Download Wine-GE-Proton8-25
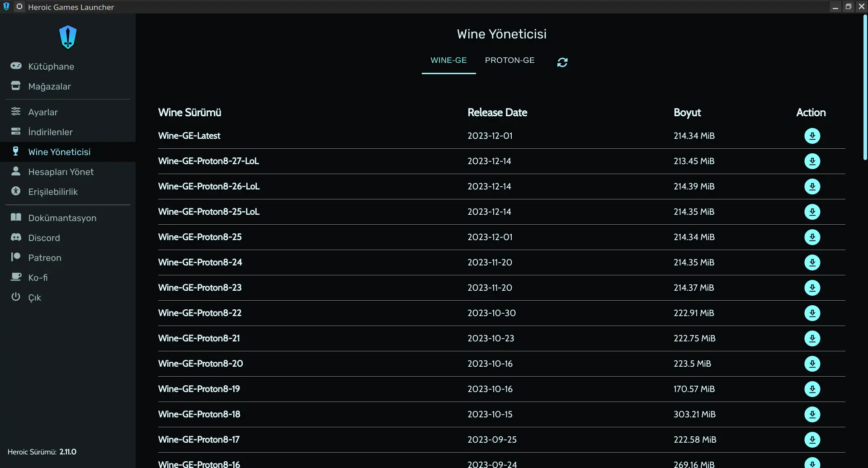The width and height of the screenshot is (868, 468). click(812, 237)
